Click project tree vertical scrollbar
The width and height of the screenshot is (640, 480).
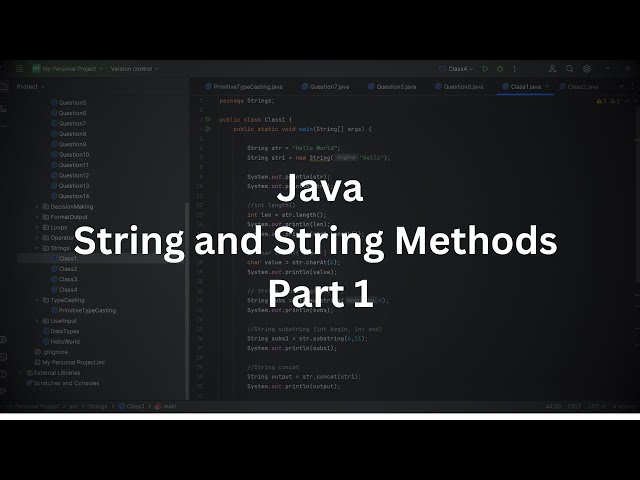coord(187,301)
